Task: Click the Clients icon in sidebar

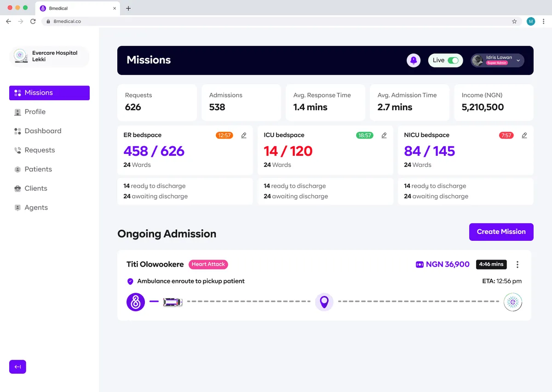Action: coord(17,188)
